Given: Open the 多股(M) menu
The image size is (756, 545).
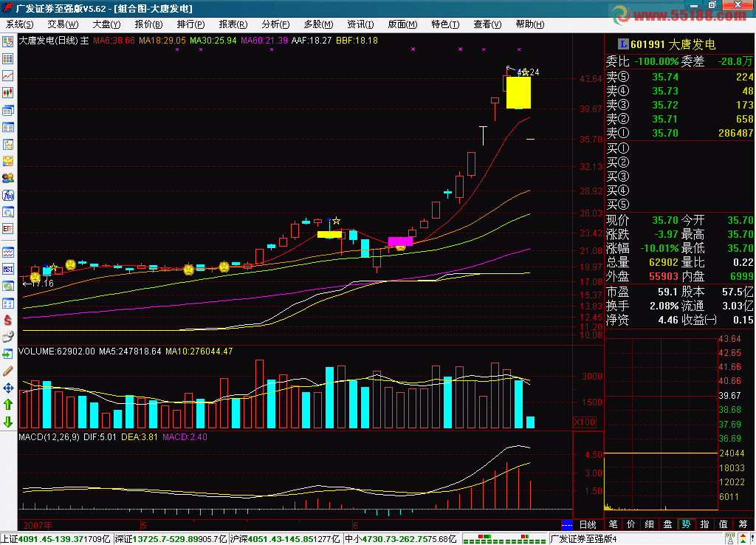Looking at the screenshot, I should 318,24.
